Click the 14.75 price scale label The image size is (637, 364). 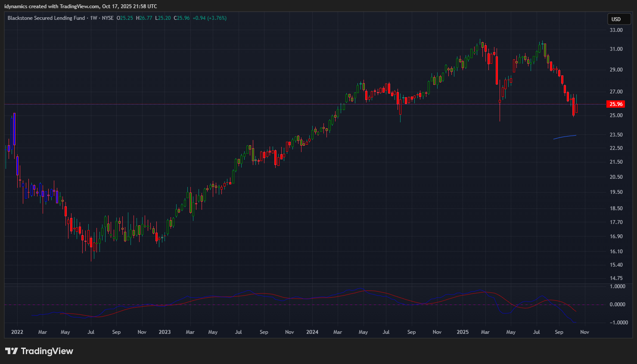click(x=616, y=278)
